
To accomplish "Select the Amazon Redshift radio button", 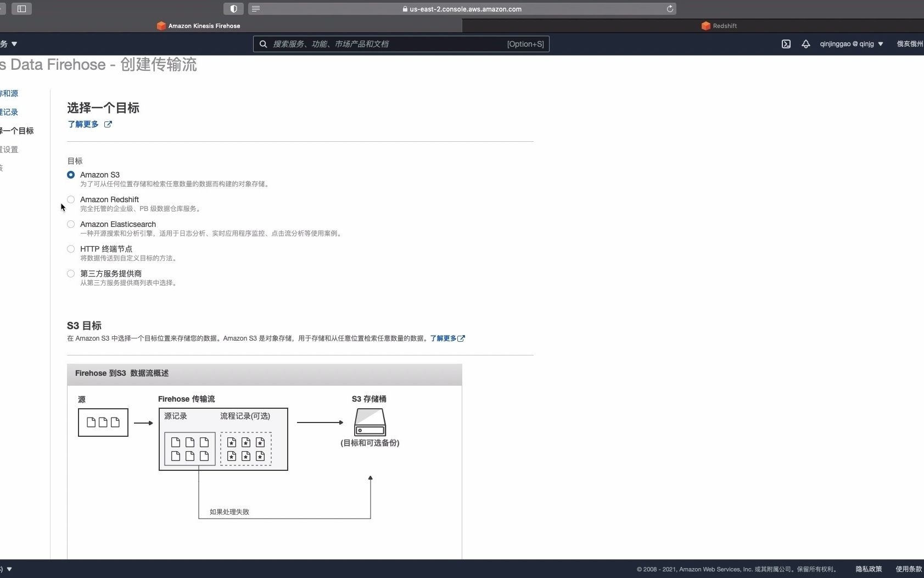I will point(71,199).
